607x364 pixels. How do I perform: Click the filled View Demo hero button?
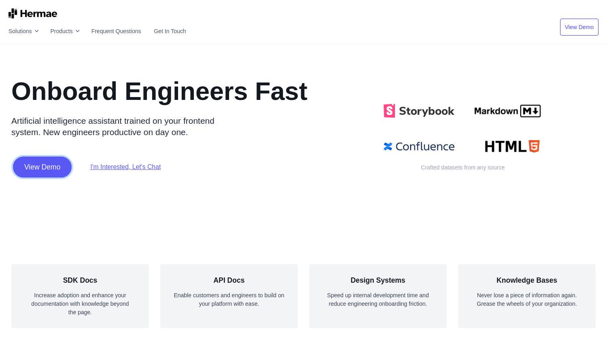(x=42, y=167)
